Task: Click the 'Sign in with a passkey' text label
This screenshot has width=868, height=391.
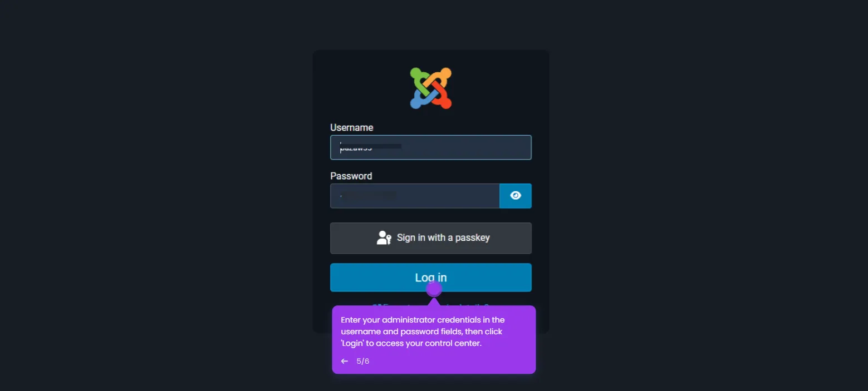Action: [x=443, y=238]
